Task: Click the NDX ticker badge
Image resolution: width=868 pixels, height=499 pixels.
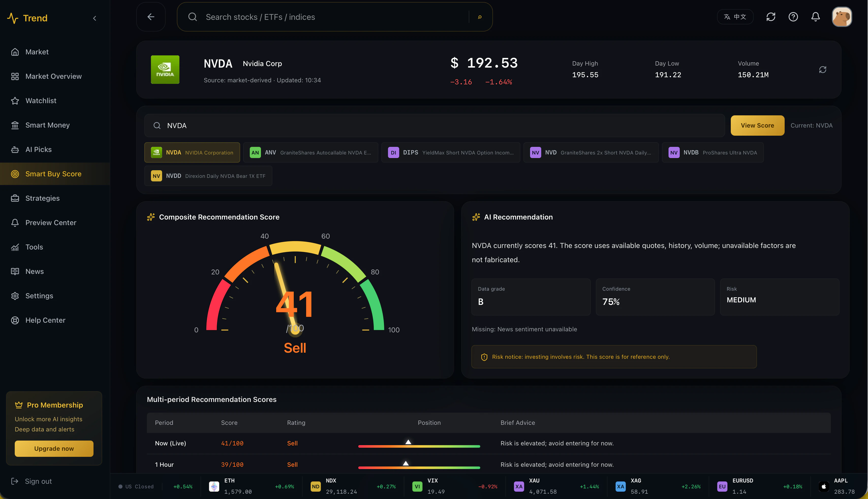Action: pos(316,486)
